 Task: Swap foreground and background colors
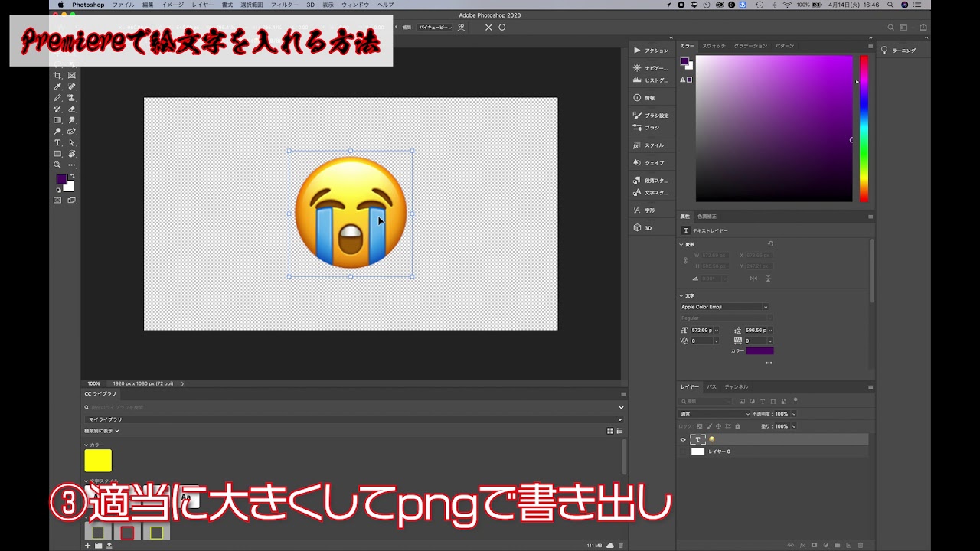pyautogui.click(x=72, y=176)
